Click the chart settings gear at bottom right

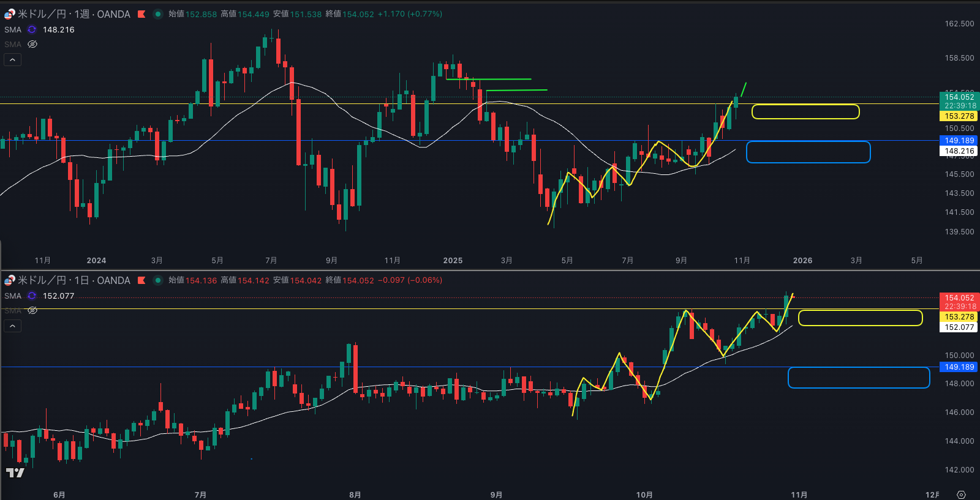pos(961,494)
